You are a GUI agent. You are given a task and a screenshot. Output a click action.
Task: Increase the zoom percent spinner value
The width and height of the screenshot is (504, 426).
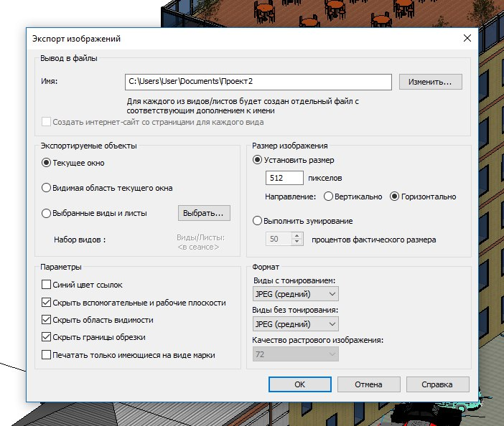click(x=297, y=236)
